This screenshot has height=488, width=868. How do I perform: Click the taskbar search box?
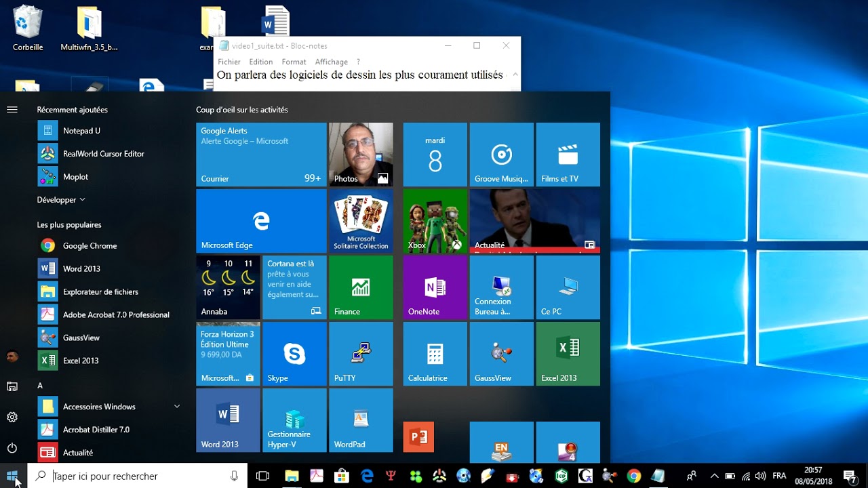(137, 476)
